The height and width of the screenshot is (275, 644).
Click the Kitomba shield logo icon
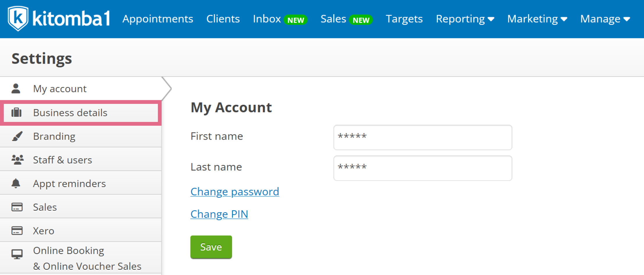(18, 18)
